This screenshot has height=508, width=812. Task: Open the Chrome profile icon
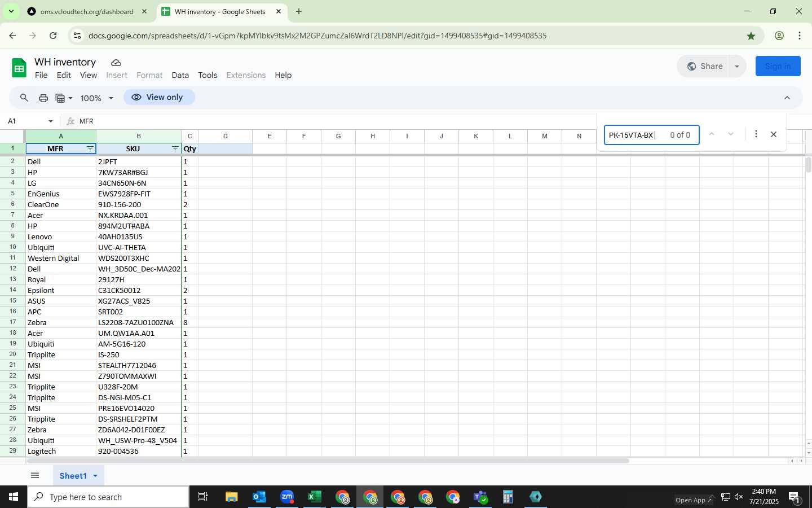click(x=779, y=36)
